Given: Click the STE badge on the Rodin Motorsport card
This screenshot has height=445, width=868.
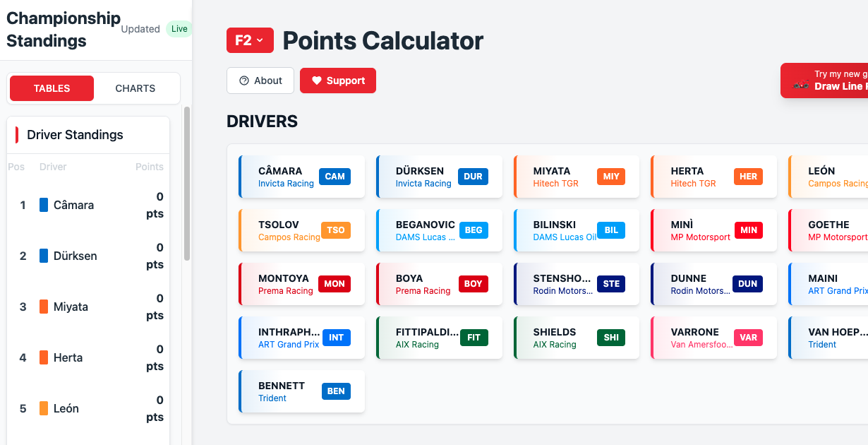Looking at the screenshot, I should click(x=610, y=283).
